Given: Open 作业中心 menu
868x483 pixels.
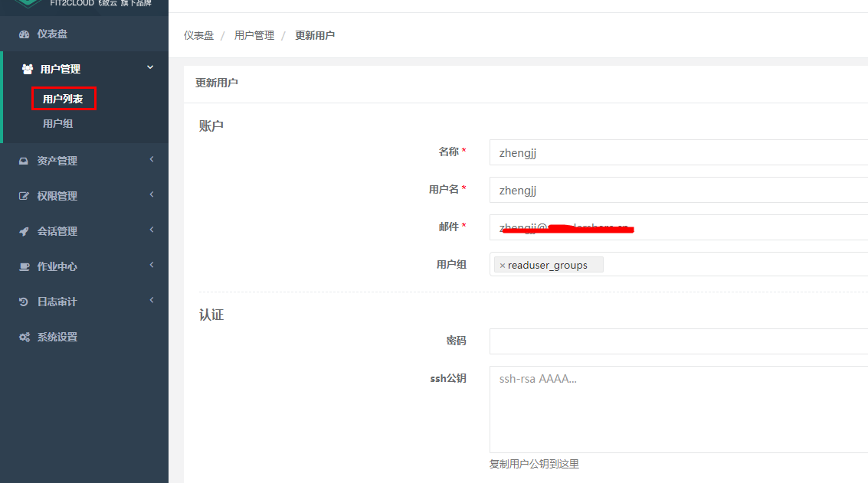Looking at the screenshot, I should coord(57,266).
